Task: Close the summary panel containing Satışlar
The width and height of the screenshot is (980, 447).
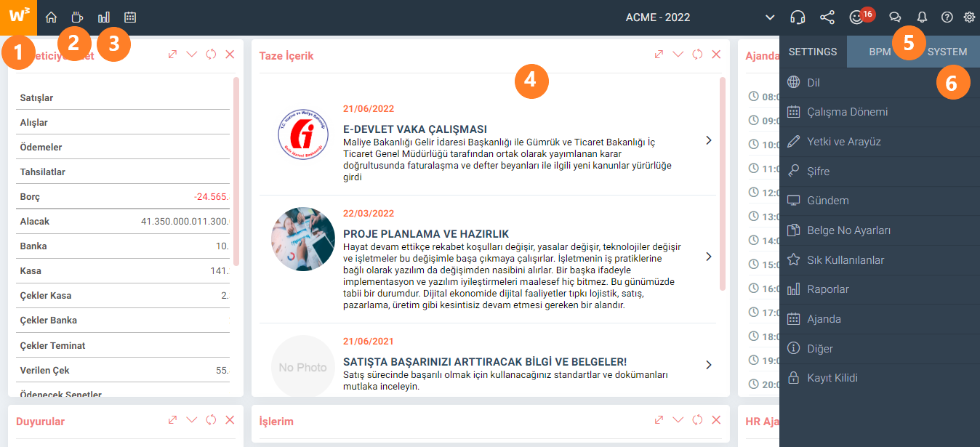Action: 230,55
